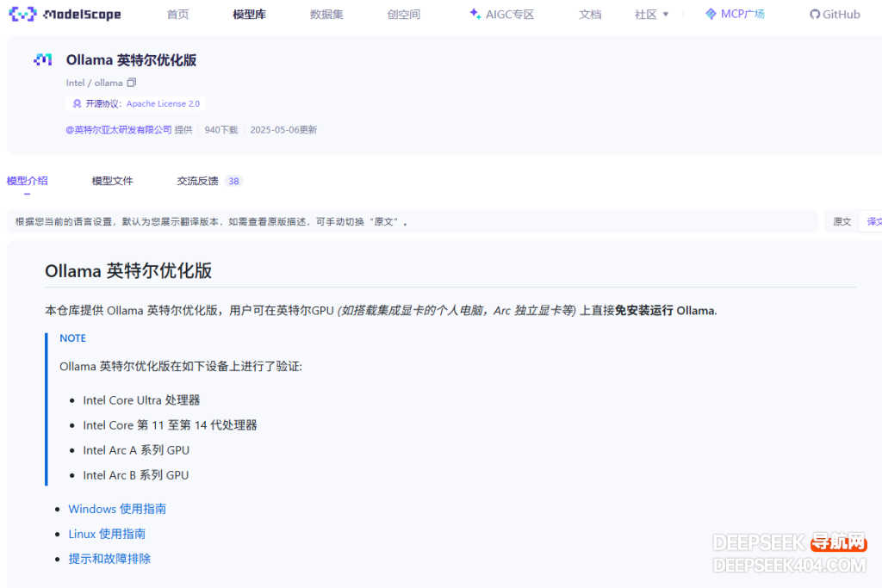Open the 交流反馈 feedback tab
The width and height of the screenshot is (882, 588).
pos(198,181)
